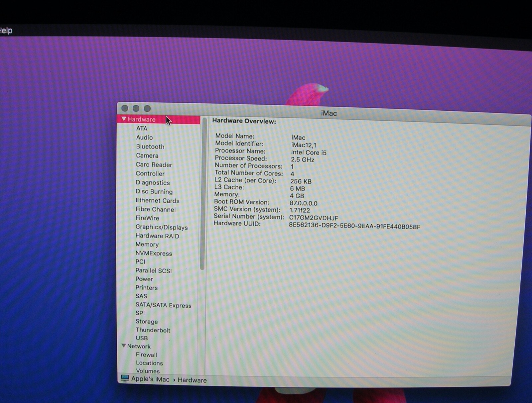Show Graphics/Displays information
Image resolution: width=532 pixels, height=403 pixels.
click(162, 227)
